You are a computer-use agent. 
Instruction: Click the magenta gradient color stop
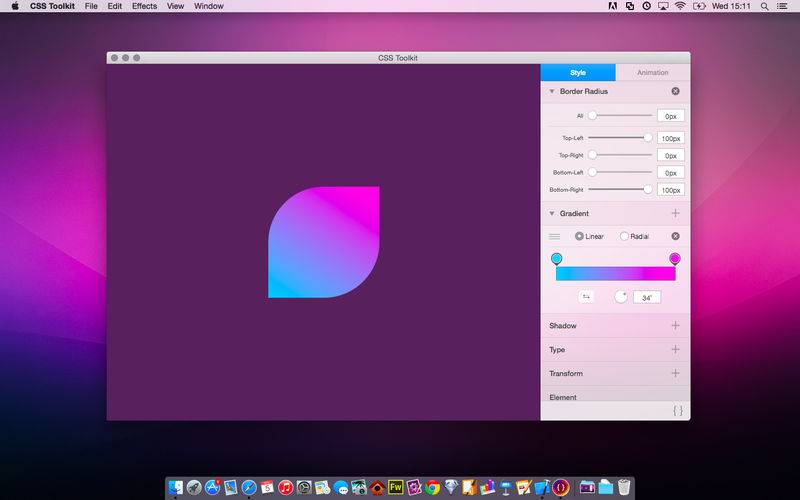click(x=675, y=259)
